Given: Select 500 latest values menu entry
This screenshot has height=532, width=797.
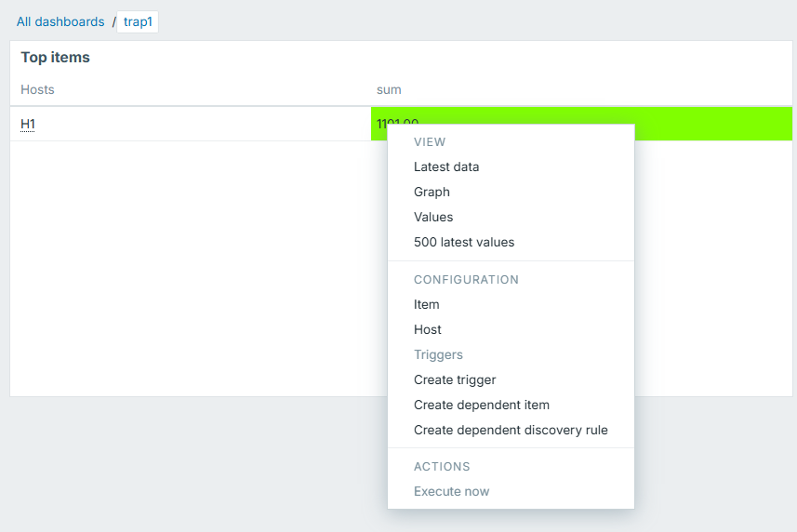Looking at the screenshot, I should (464, 243).
